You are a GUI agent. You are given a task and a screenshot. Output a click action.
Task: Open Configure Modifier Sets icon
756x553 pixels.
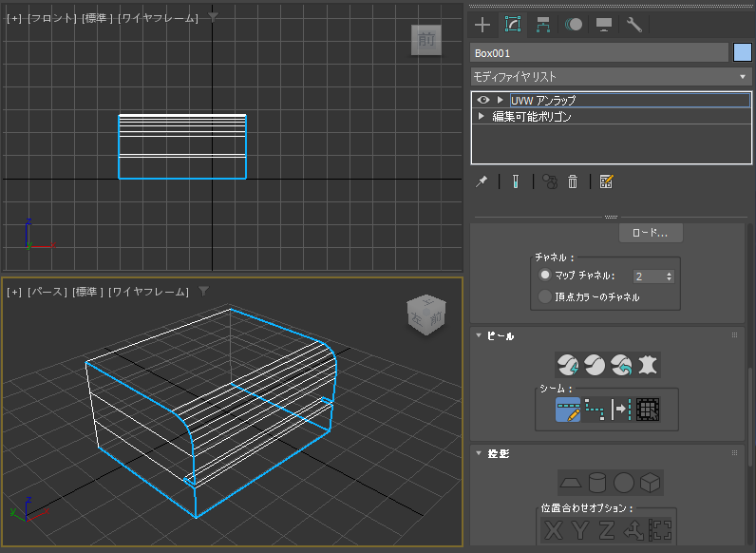tap(606, 181)
